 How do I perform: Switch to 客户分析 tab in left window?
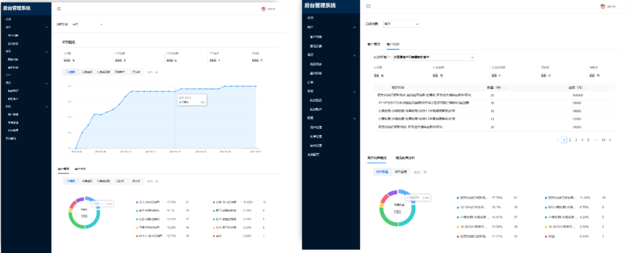(80, 169)
